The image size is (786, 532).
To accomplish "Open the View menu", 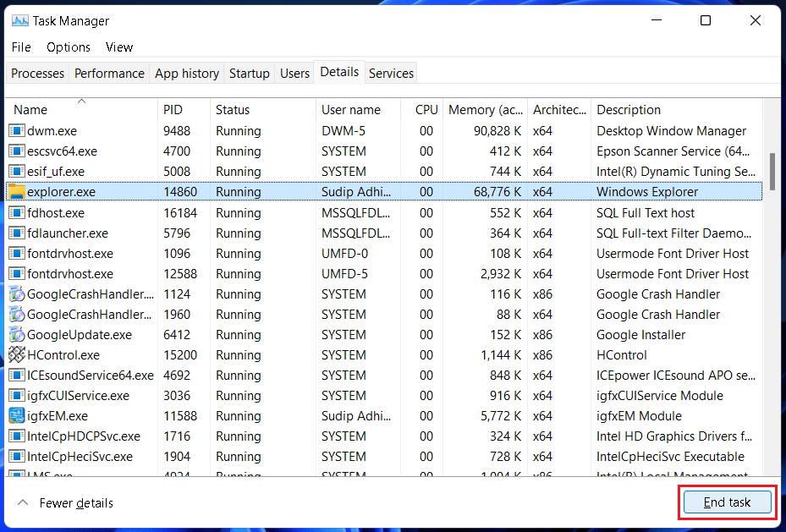I will point(119,47).
